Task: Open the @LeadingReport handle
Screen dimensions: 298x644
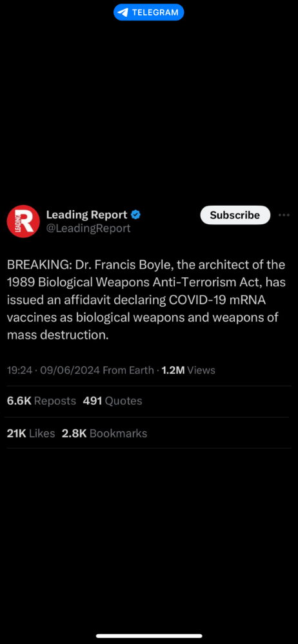Action: pos(88,228)
